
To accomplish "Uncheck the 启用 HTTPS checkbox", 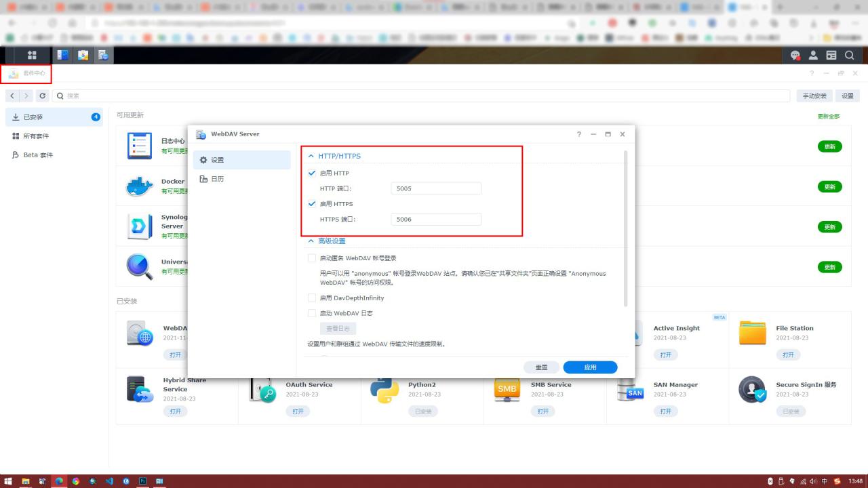I will pyautogui.click(x=312, y=204).
